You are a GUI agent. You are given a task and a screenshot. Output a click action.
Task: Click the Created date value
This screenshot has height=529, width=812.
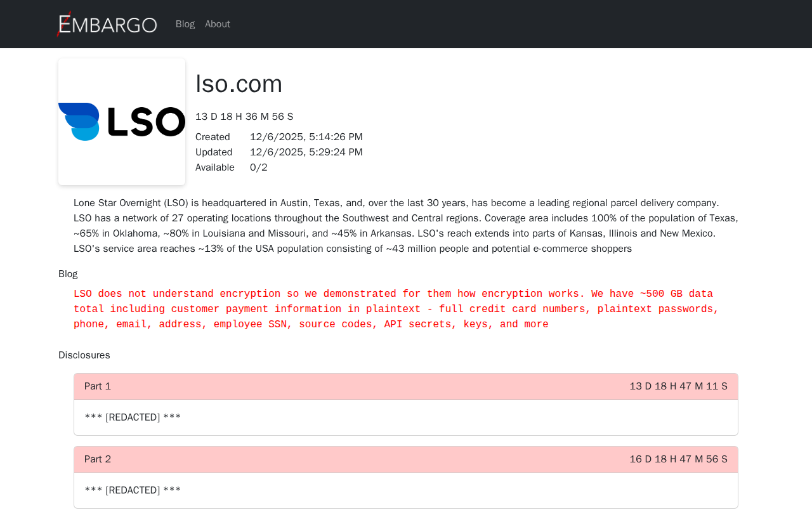pos(306,137)
